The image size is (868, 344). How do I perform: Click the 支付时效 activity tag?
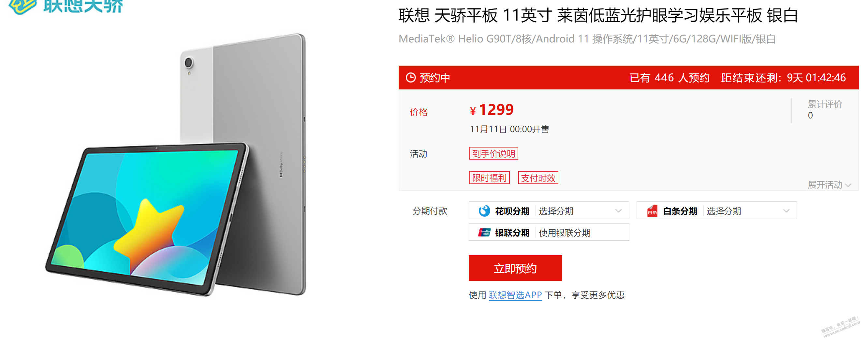(538, 178)
